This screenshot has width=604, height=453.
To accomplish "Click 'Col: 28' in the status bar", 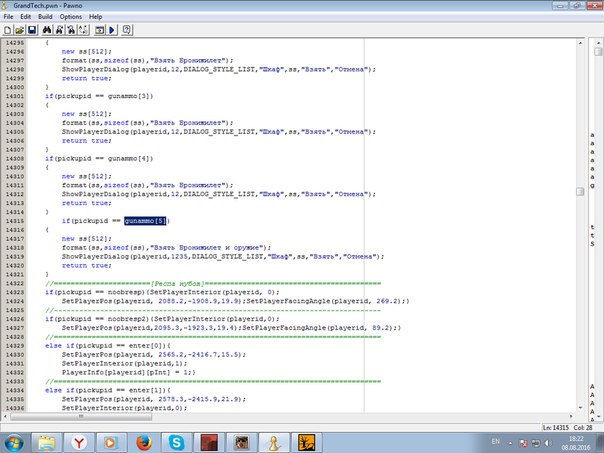I will (x=583, y=428).
